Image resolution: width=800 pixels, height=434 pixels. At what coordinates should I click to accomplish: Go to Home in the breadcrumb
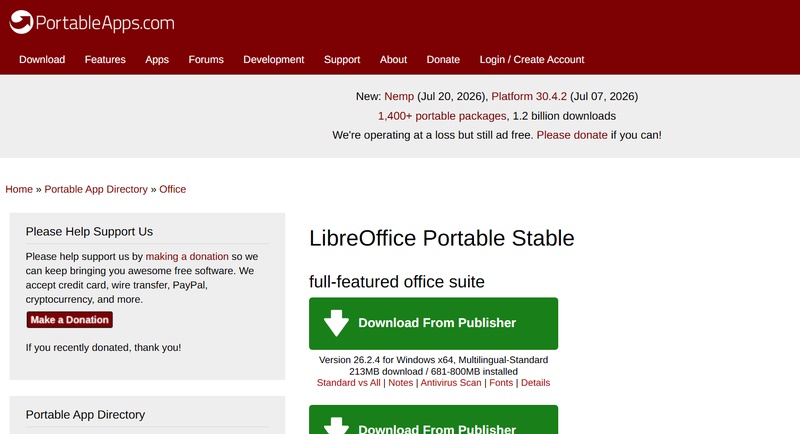point(19,189)
